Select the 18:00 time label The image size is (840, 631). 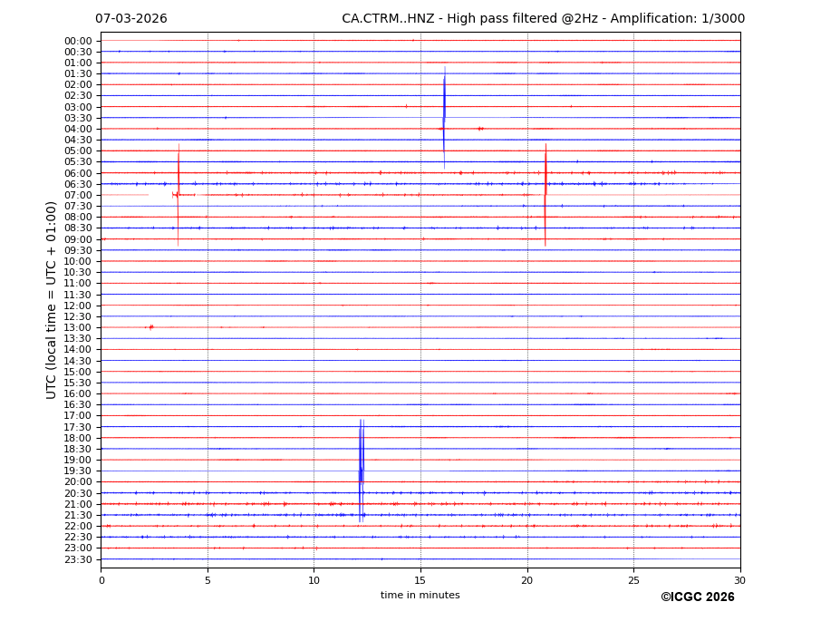(x=78, y=438)
